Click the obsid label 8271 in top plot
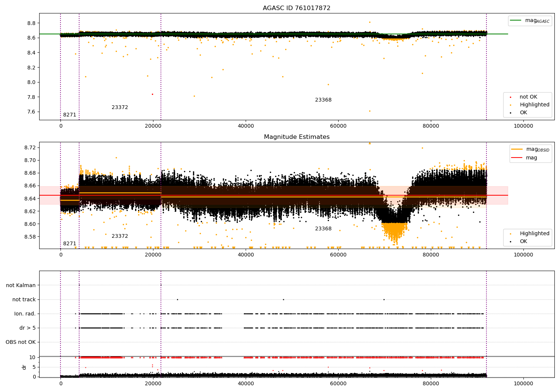Image resolution: width=560 pixels, height=392 pixels. click(x=69, y=115)
